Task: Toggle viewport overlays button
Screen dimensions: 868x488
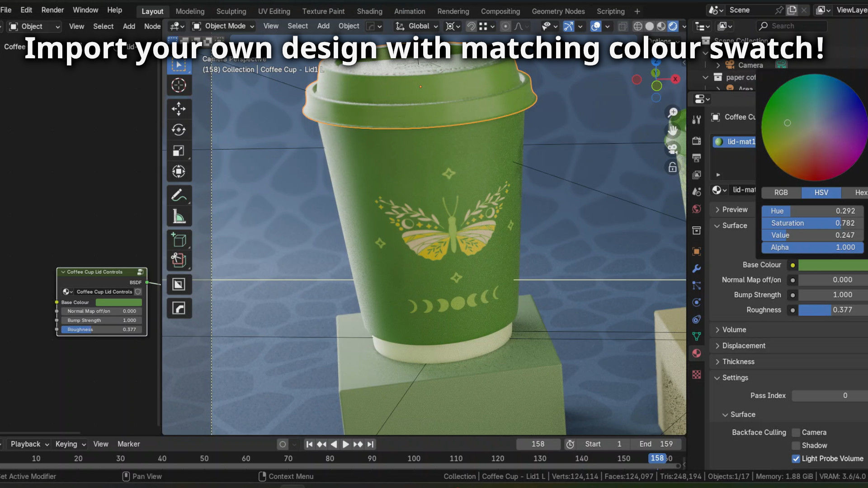Action: (596, 26)
